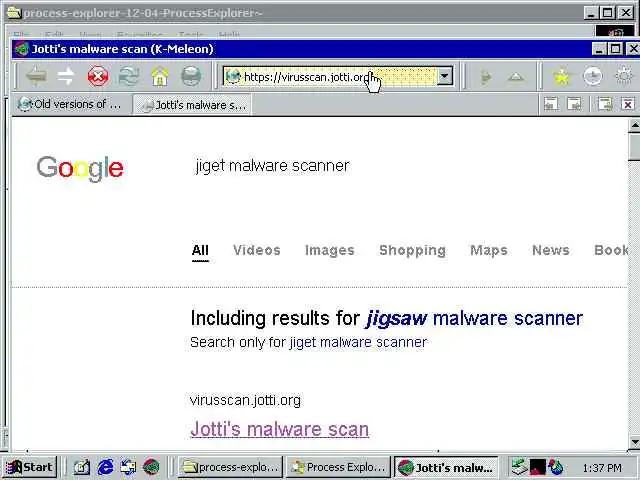Viewport: 640px width, 480px height.
Task: Open the Shopping results tab
Action: pos(412,250)
